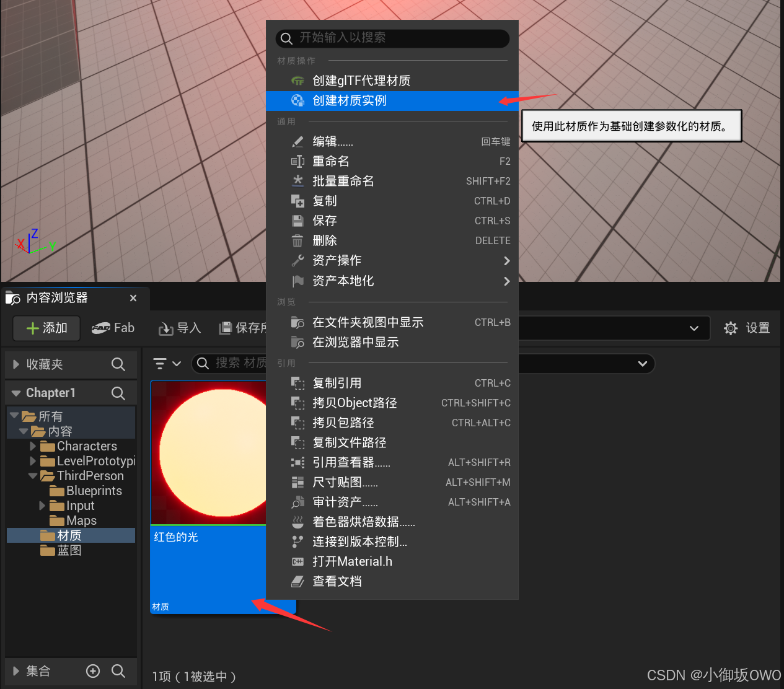Click the shader cook icon beside 着色器烘焙数据
Screen dimensions: 784x689
pyautogui.click(x=298, y=522)
